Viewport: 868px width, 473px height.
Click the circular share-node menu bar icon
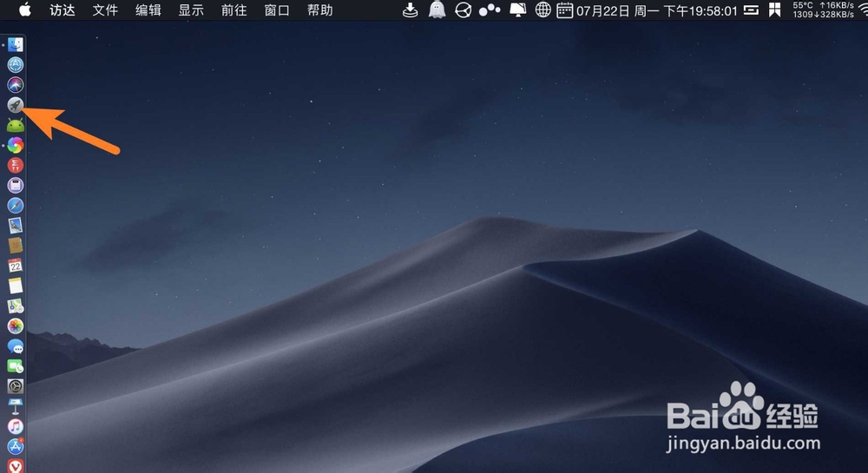pyautogui.click(x=463, y=10)
